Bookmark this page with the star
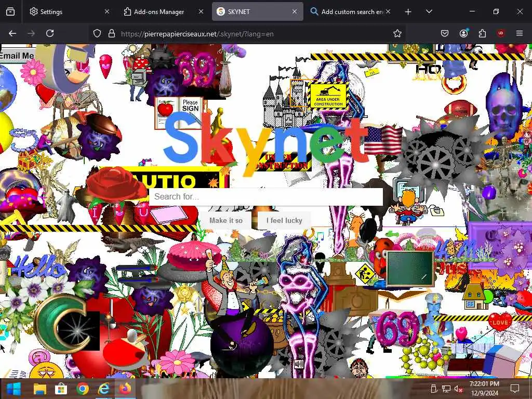The image size is (532, 399). [x=397, y=34]
